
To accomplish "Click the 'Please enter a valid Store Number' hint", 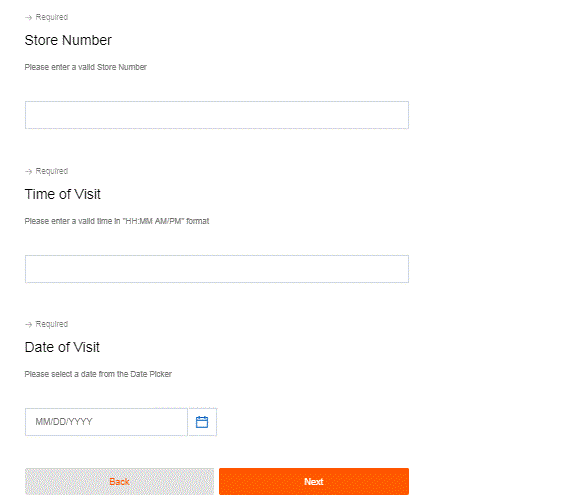I will point(86,67).
